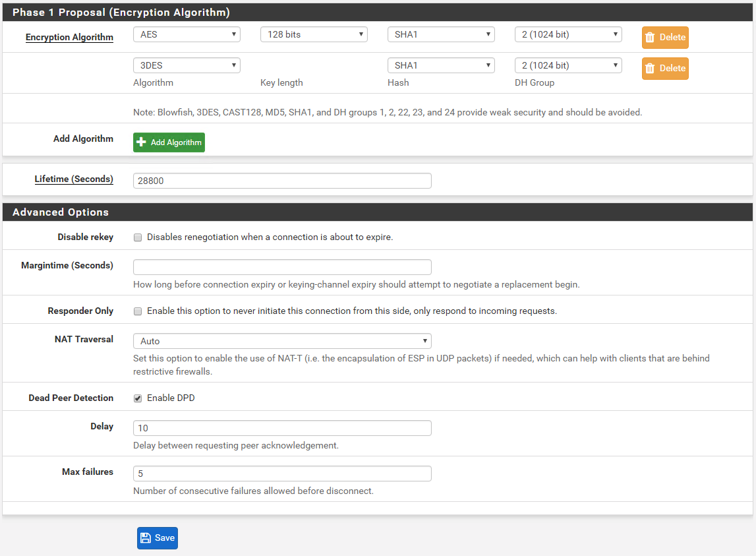Viewport: 756px width, 556px height.
Task: Open the first row's 2 (1024 bit) DH dropdown
Action: [568, 34]
